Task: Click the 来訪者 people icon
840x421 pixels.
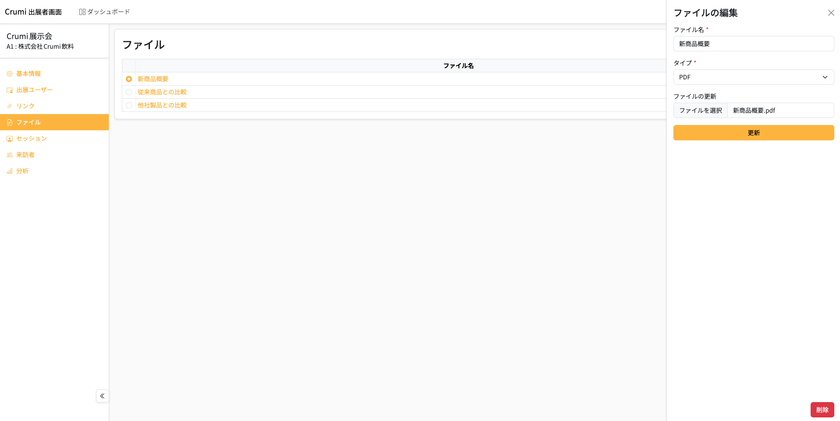Action: 10,155
